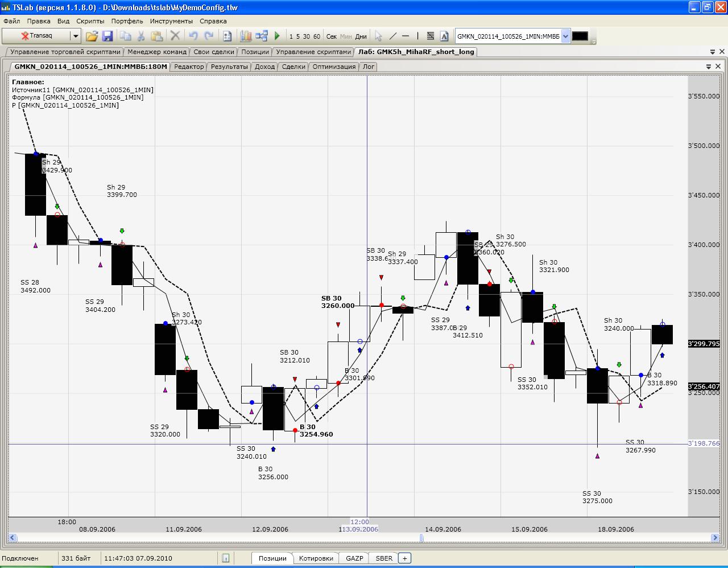Open the Доход tab

[x=264, y=67]
